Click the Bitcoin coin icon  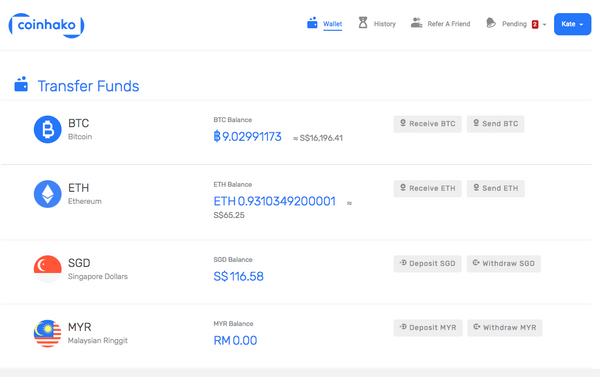47,129
